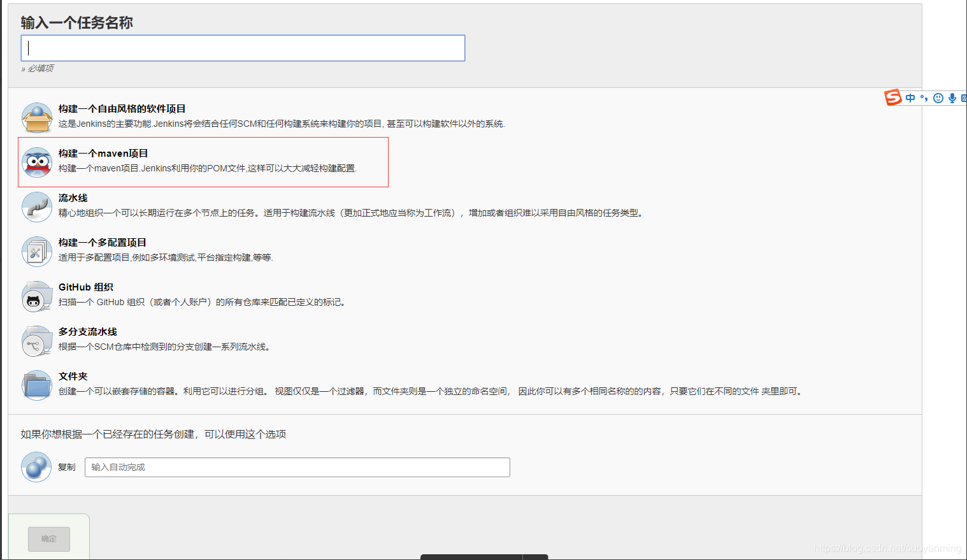Click the pipeline 精心地组织 description text

pos(352,213)
